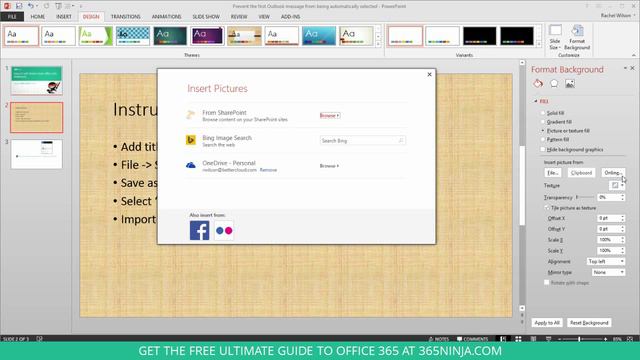The image size is (640, 360).
Task: Open Format Background pane options arrow
Action: (625, 69)
